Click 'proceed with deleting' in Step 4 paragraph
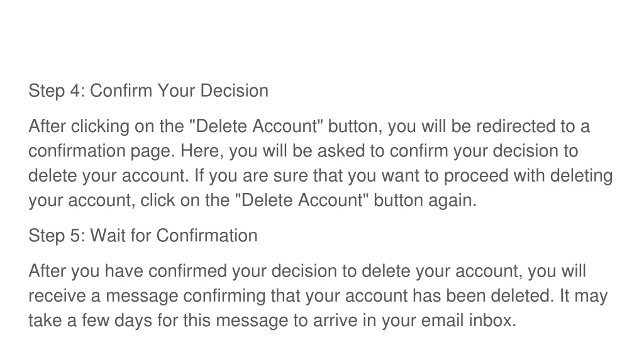644x362 pixels. 528,176
